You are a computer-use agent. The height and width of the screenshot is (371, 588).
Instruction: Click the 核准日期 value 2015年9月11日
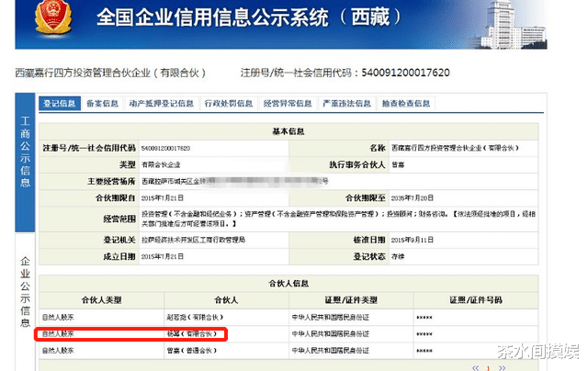413,240
